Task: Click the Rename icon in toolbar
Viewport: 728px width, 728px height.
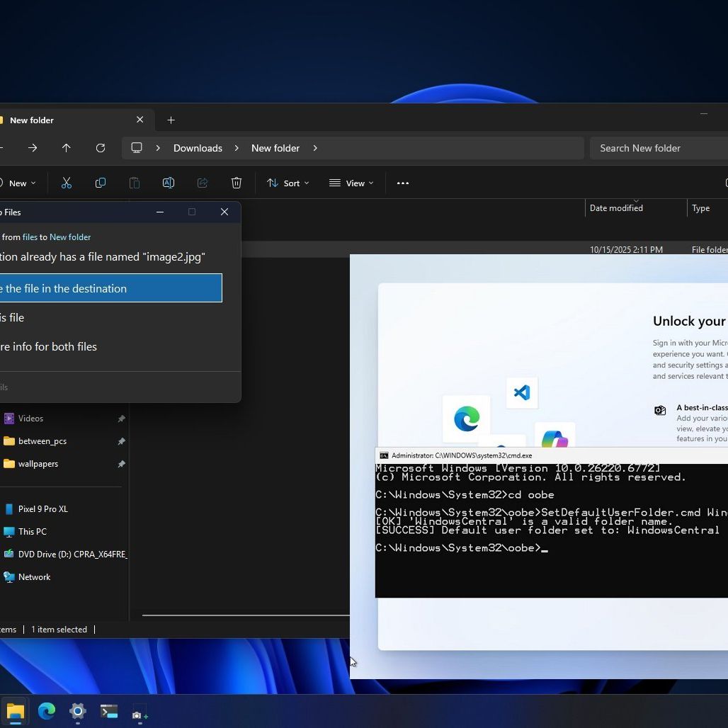Action: 169,183
